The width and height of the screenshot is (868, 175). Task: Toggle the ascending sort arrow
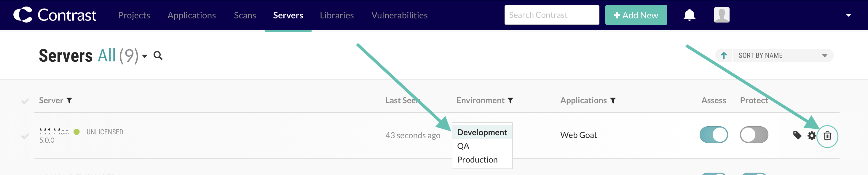pos(723,56)
